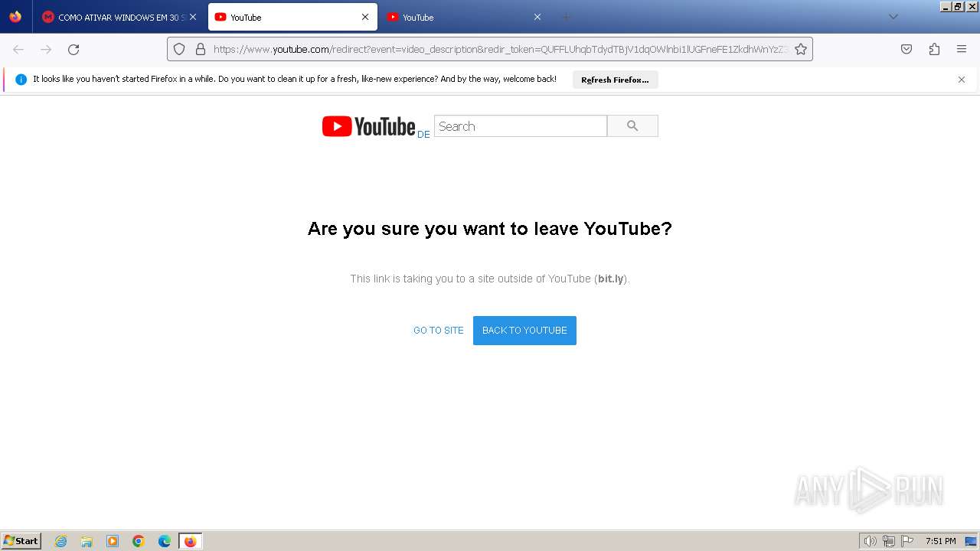The height and width of the screenshot is (551, 980).
Task: Open Windows Start menu
Action: click(x=21, y=541)
